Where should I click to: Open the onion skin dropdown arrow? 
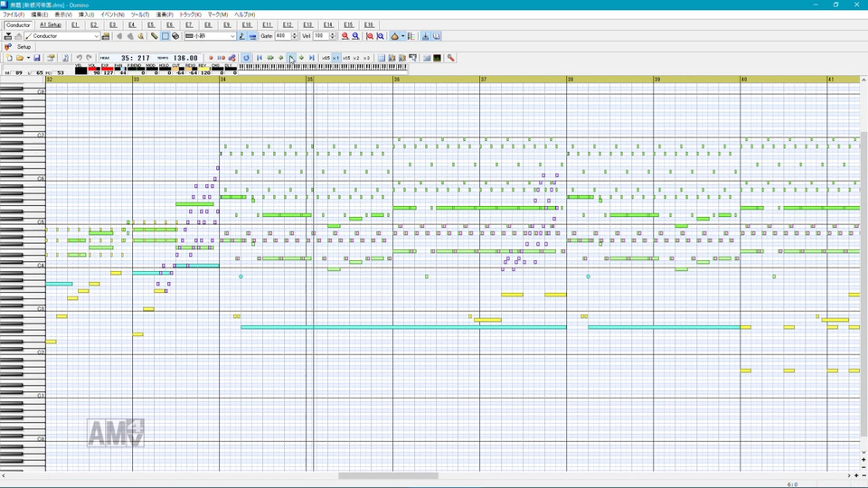[x=402, y=36]
